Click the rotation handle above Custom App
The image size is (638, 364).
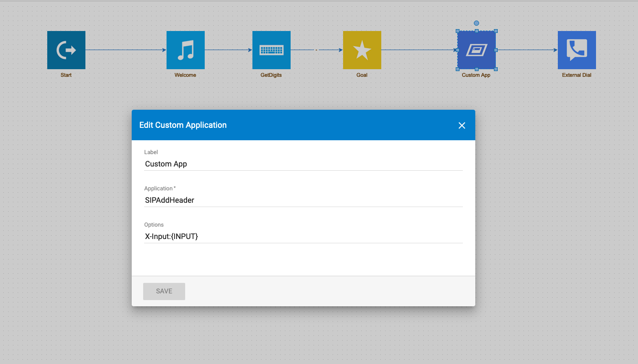[x=476, y=23]
